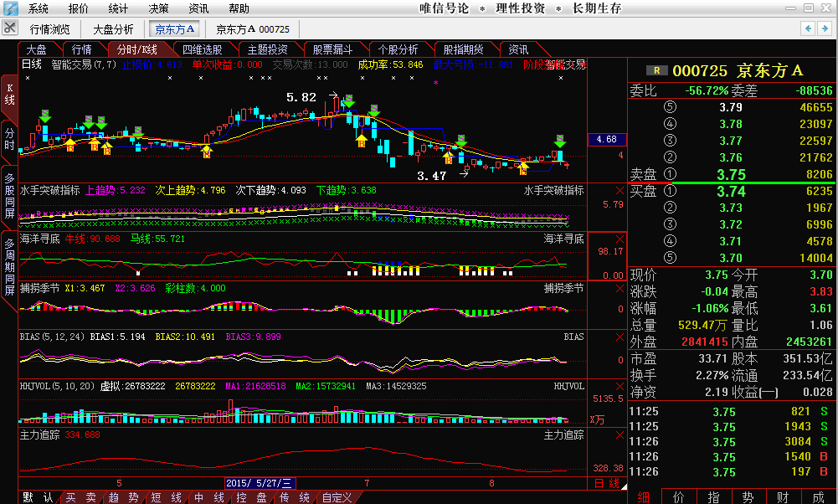The image size is (838, 504).
Task: Click the app logo icon in the title bar
Action: pos(10,8)
